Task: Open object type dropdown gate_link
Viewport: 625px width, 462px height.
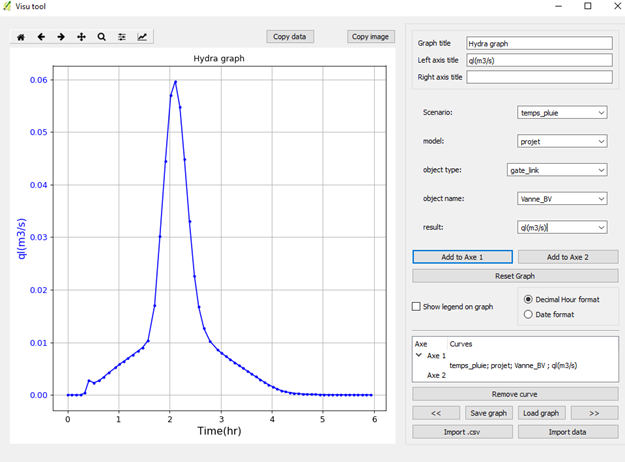Action: tap(557, 170)
